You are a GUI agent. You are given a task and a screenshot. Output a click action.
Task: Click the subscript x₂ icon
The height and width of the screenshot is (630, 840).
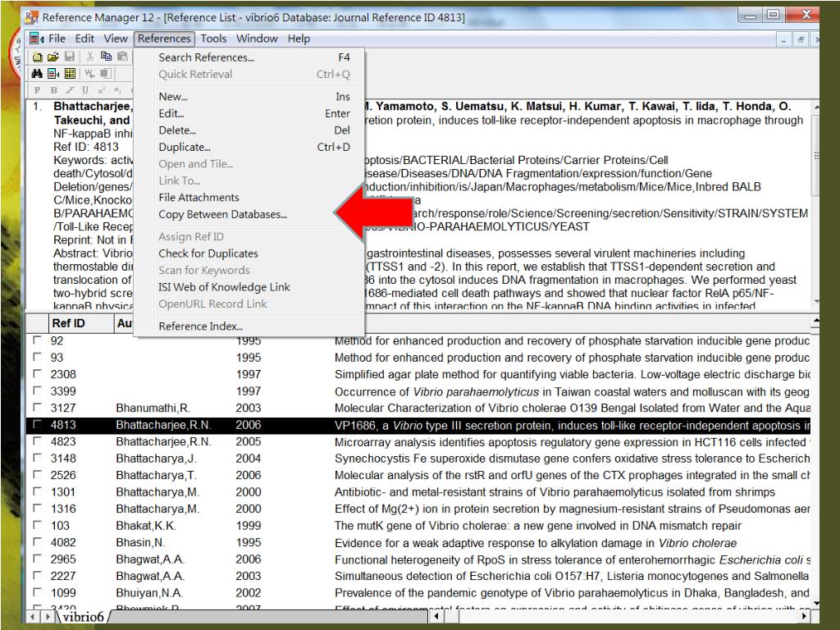click(x=117, y=90)
